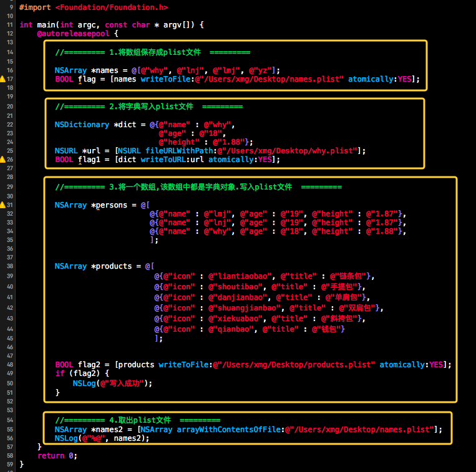Click 'writeToFile:' on line 17

[x=167, y=79]
